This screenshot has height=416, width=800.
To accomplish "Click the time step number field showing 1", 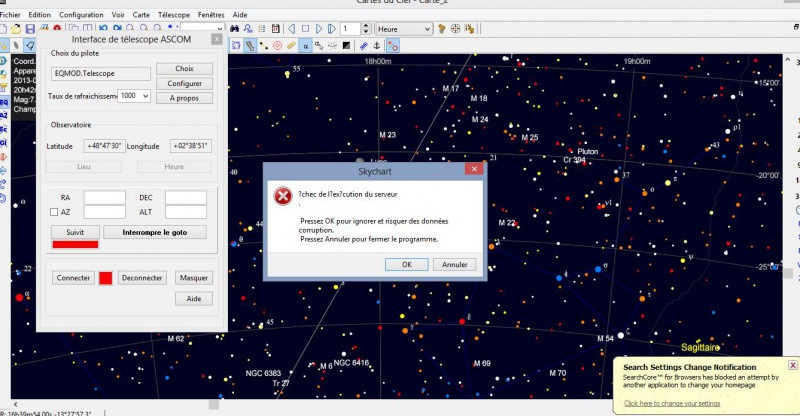I will (351, 29).
